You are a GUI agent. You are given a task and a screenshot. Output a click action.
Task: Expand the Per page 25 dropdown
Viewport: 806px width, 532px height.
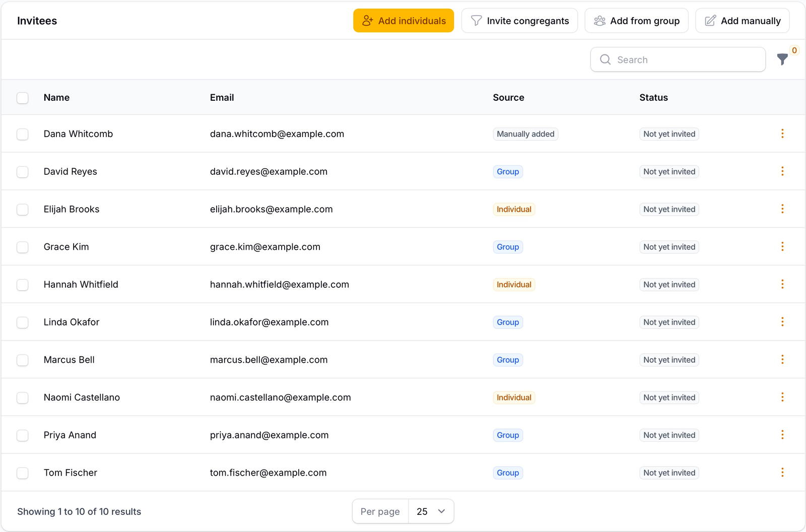[431, 511]
